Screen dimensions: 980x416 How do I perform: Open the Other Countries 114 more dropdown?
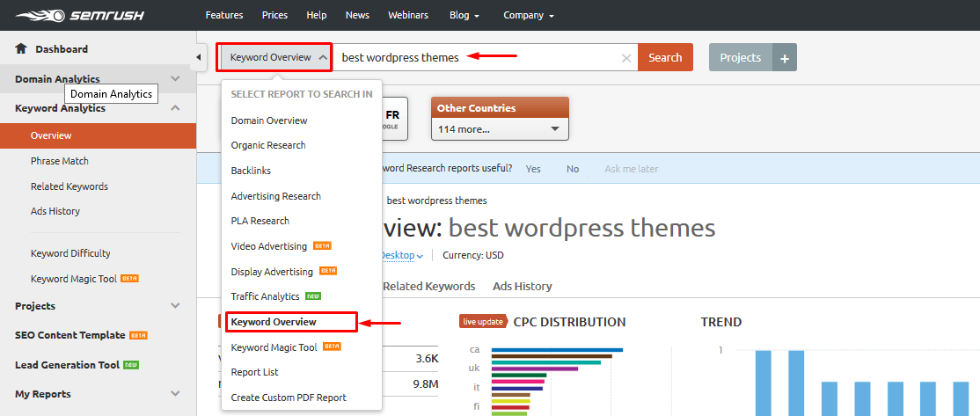pyautogui.click(x=500, y=130)
